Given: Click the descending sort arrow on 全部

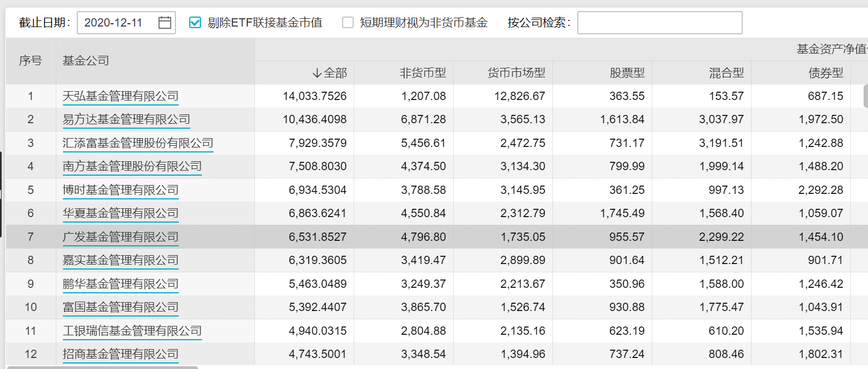Looking at the screenshot, I should 317,73.
